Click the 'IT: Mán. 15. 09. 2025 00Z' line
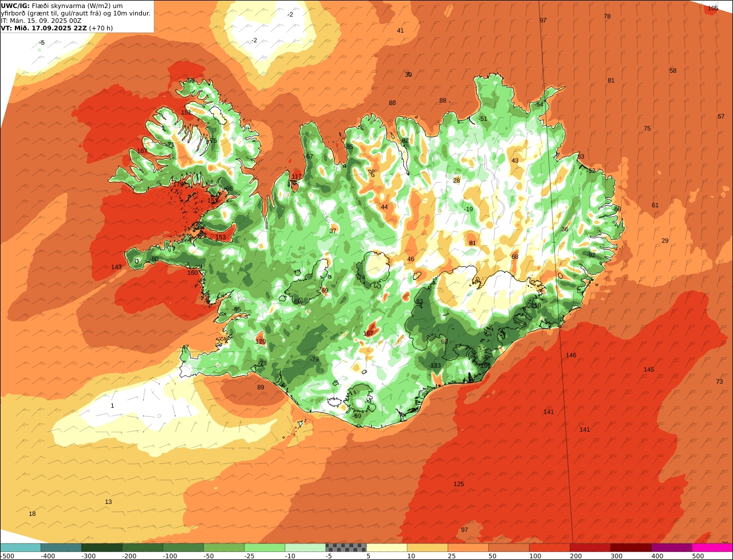Viewport: 733px width, 560px height. [41, 21]
